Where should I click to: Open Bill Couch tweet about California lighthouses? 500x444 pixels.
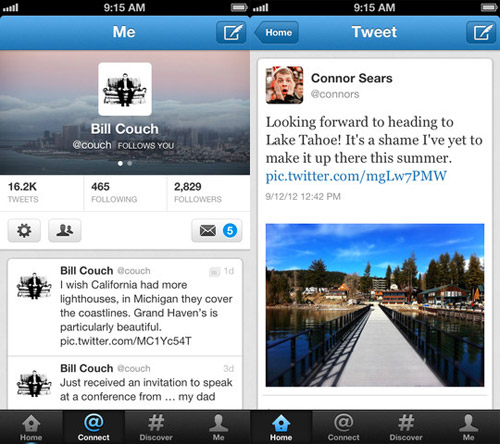125,307
